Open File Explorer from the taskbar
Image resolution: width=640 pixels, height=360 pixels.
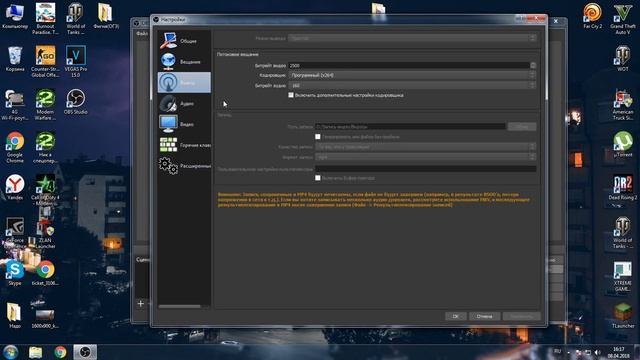coord(36,352)
